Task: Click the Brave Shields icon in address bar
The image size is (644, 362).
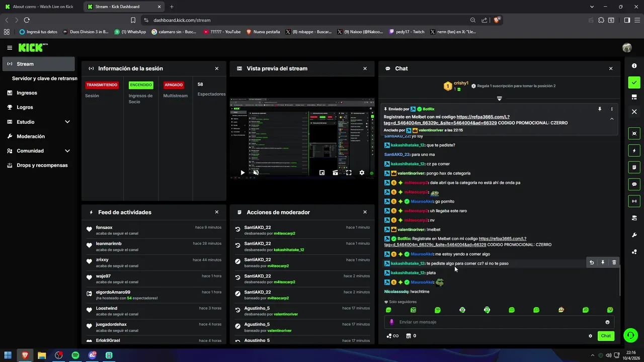Action: tap(497, 20)
